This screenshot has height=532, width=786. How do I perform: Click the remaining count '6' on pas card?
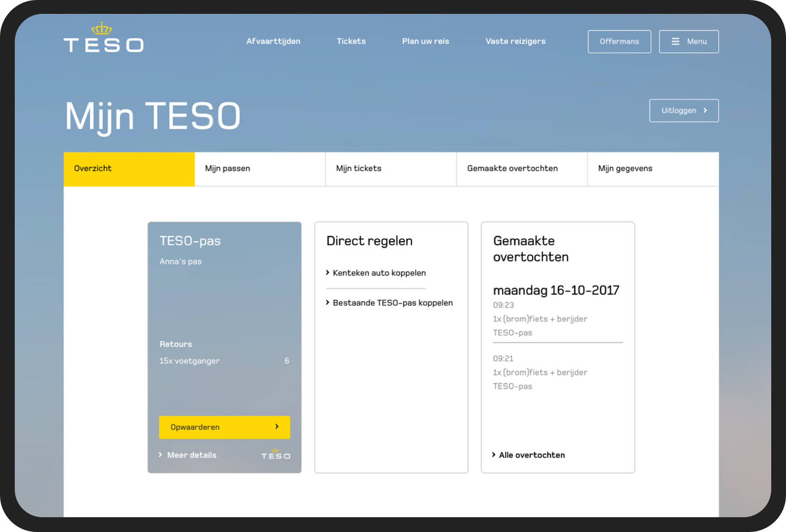(287, 361)
